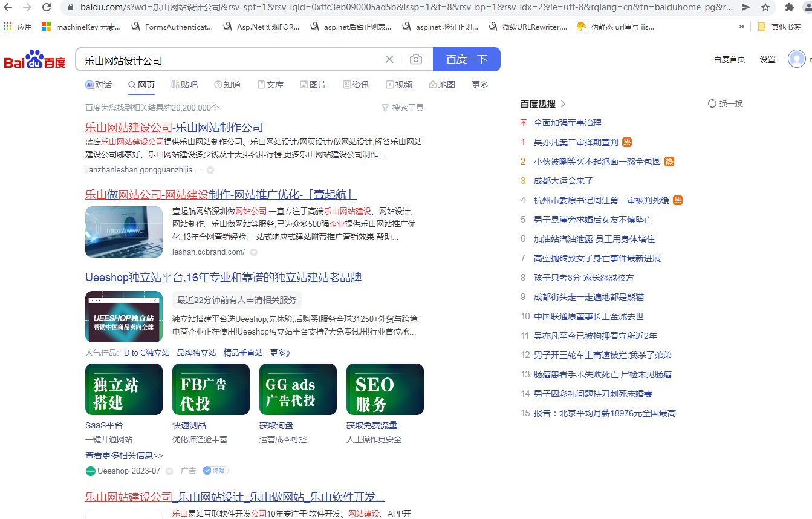Go back with browser back arrow
The image size is (812, 519).
click(8, 7)
